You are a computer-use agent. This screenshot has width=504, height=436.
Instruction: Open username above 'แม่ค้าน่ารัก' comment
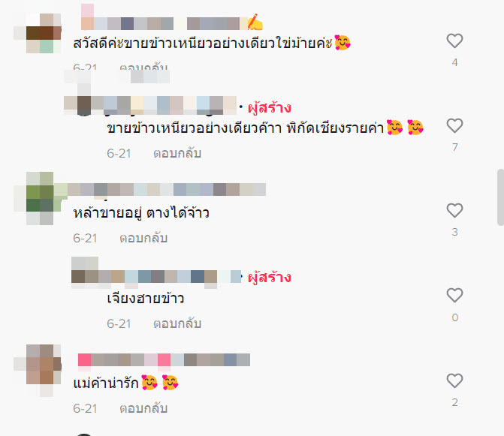point(164,359)
